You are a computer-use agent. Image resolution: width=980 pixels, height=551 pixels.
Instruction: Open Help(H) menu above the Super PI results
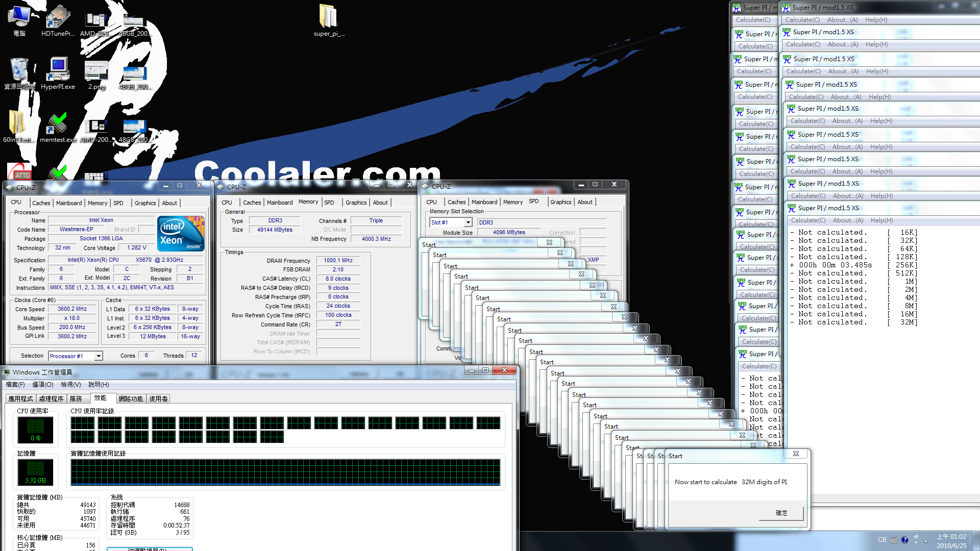point(881,220)
